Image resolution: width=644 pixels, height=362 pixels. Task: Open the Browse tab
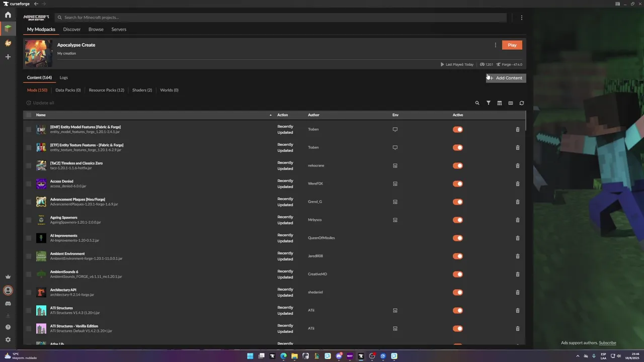pos(96,29)
